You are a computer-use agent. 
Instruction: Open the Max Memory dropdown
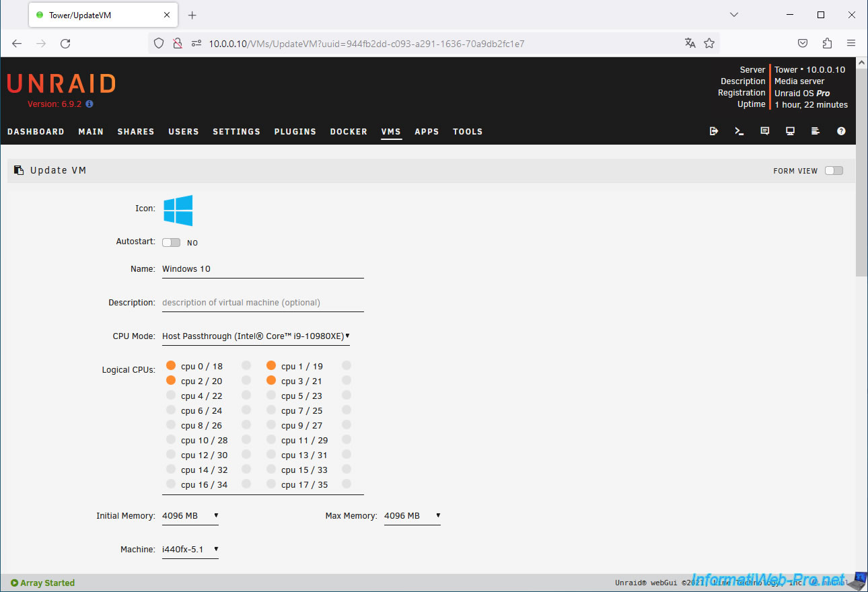pos(412,516)
